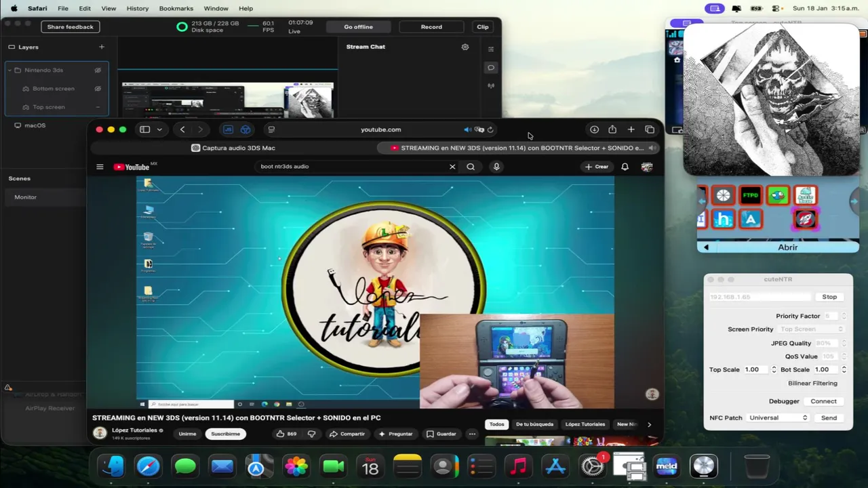This screenshot has width=868, height=488.
Task: Open the Safari page menu icon left of address
Action: pyautogui.click(x=271, y=129)
